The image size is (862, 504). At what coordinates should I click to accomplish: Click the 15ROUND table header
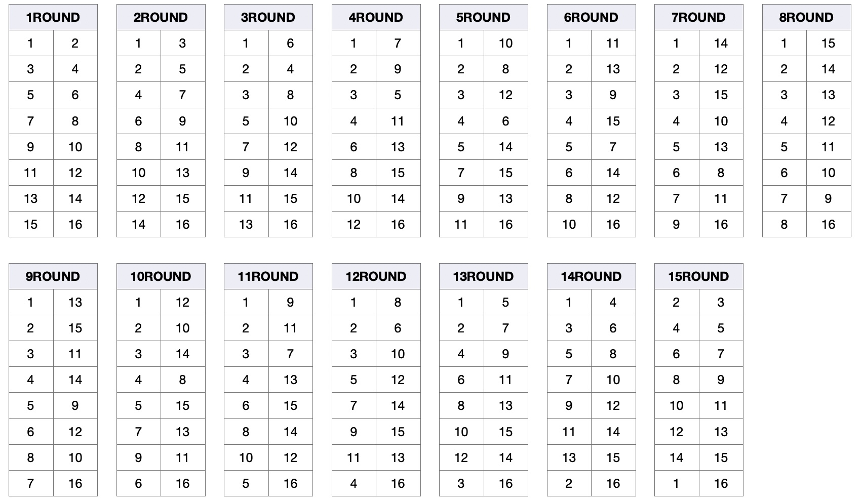point(698,276)
